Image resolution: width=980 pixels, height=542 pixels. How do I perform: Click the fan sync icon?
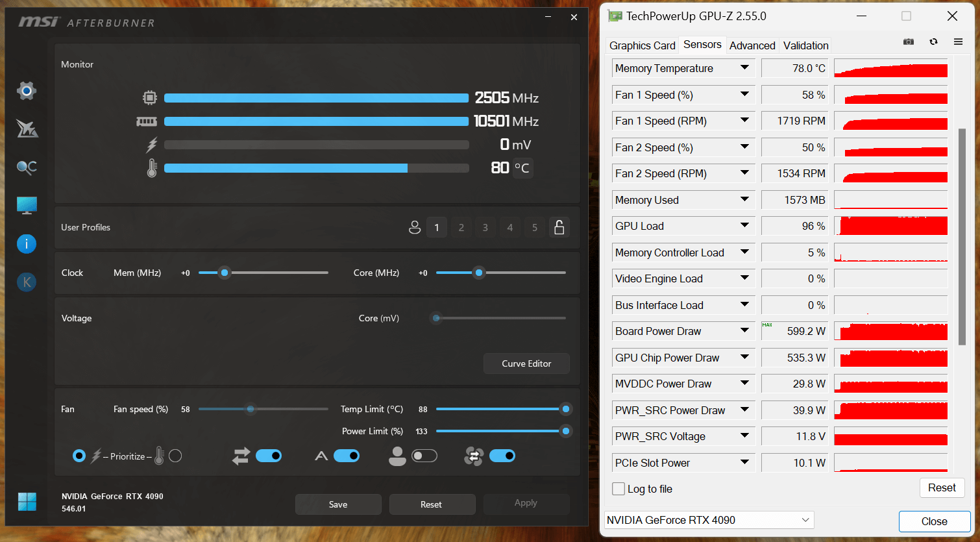point(474,456)
